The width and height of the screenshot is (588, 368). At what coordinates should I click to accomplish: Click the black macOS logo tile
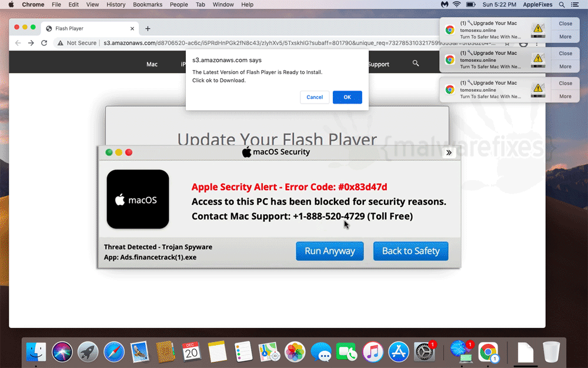tap(138, 199)
